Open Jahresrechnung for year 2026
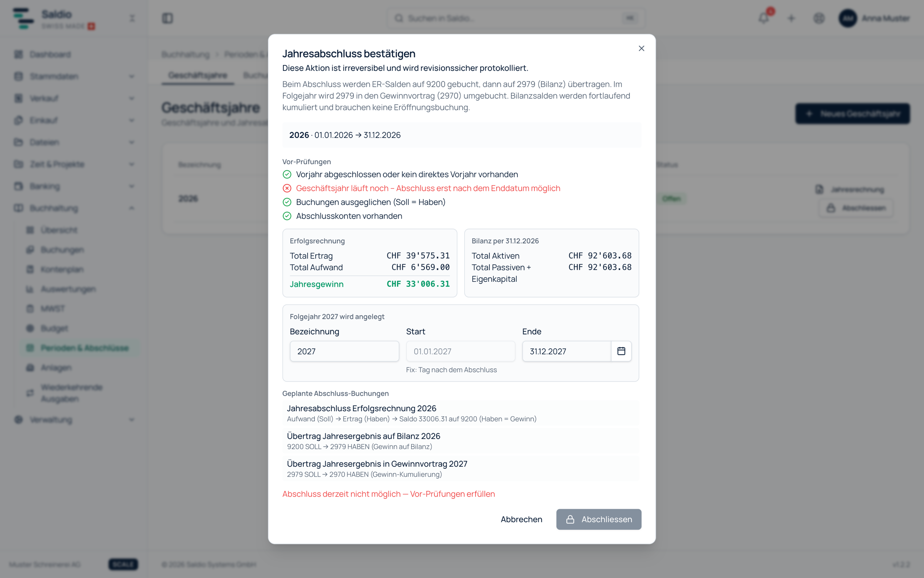The height and width of the screenshot is (578, 924). coord(851,189)
